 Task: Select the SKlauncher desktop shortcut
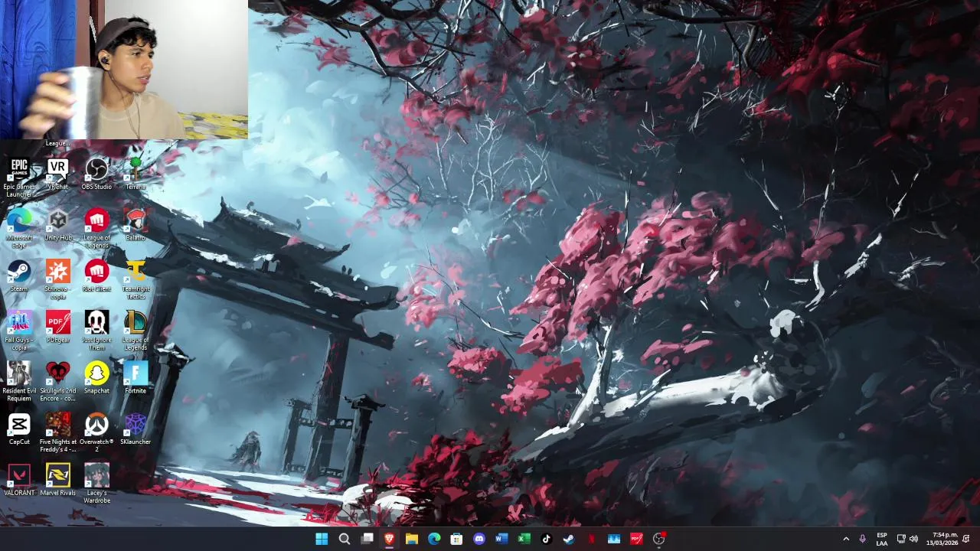tap(136, 429)
